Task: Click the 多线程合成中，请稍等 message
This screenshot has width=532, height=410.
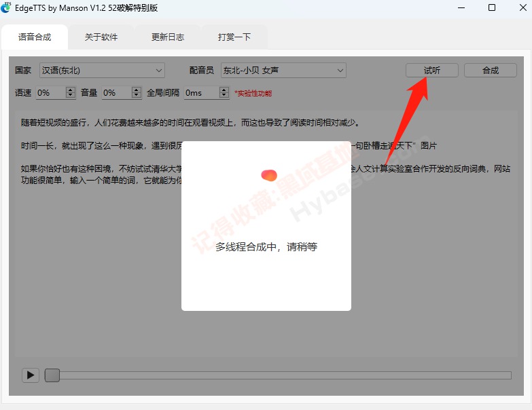Action: [x=266, y=246]
